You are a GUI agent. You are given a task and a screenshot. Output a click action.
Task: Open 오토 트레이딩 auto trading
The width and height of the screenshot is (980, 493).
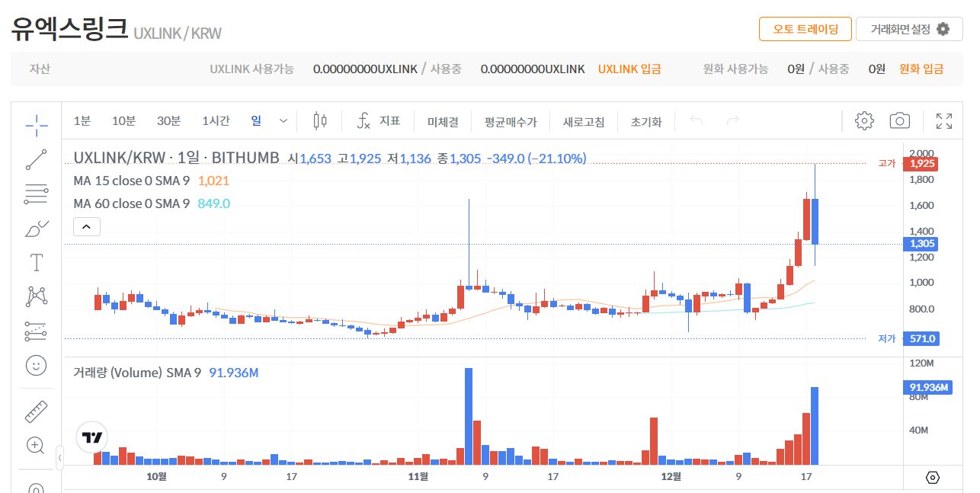(805, 29)
